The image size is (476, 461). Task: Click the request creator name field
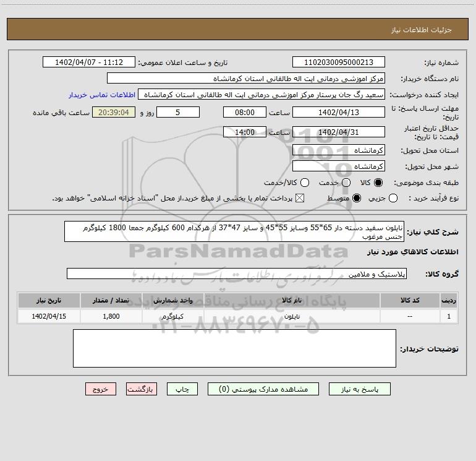261,94
